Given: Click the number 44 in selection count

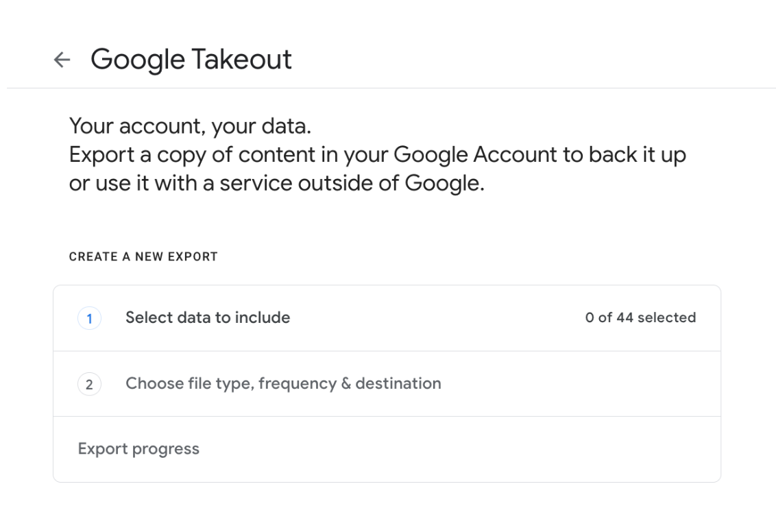Looking at the screenshot, I should (x=625, y=318).
